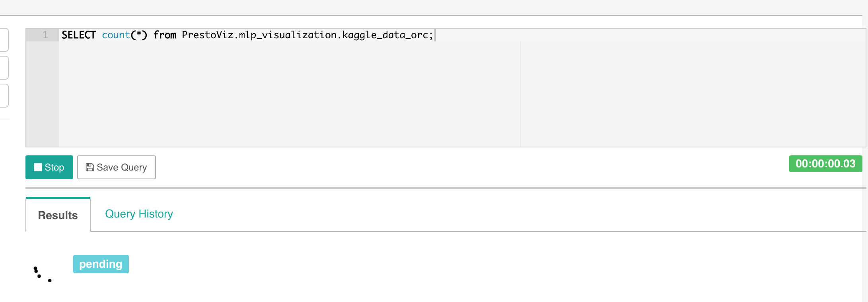Click the count function in the query
This screenshot has width=868, height=302.
pyautogui.click(x=116, y=35)
